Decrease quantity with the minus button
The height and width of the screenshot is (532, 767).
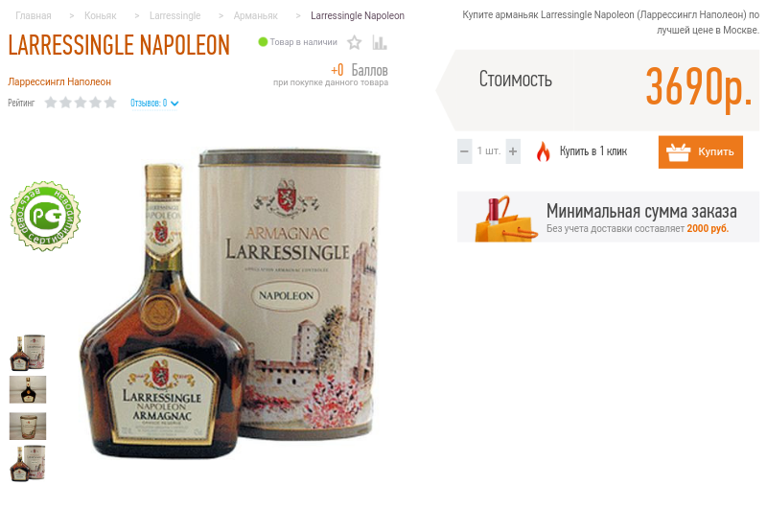pyautogui.click(x=465, y=151)
